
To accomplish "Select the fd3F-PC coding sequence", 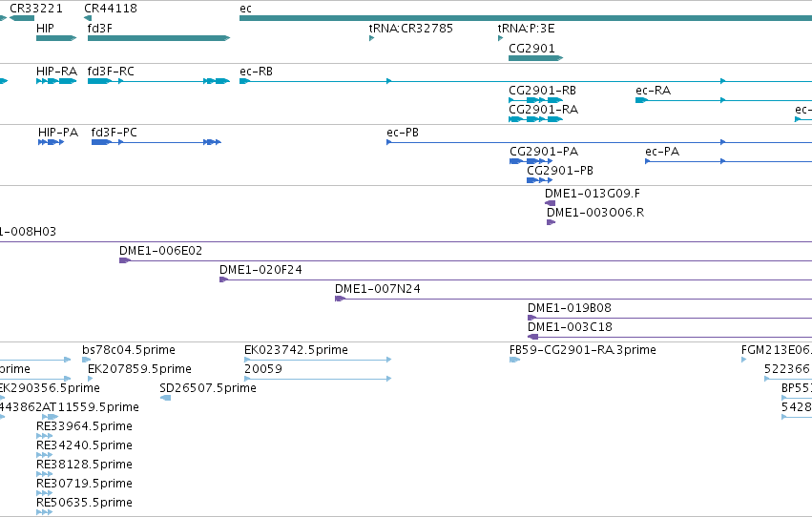I will 156,142.
